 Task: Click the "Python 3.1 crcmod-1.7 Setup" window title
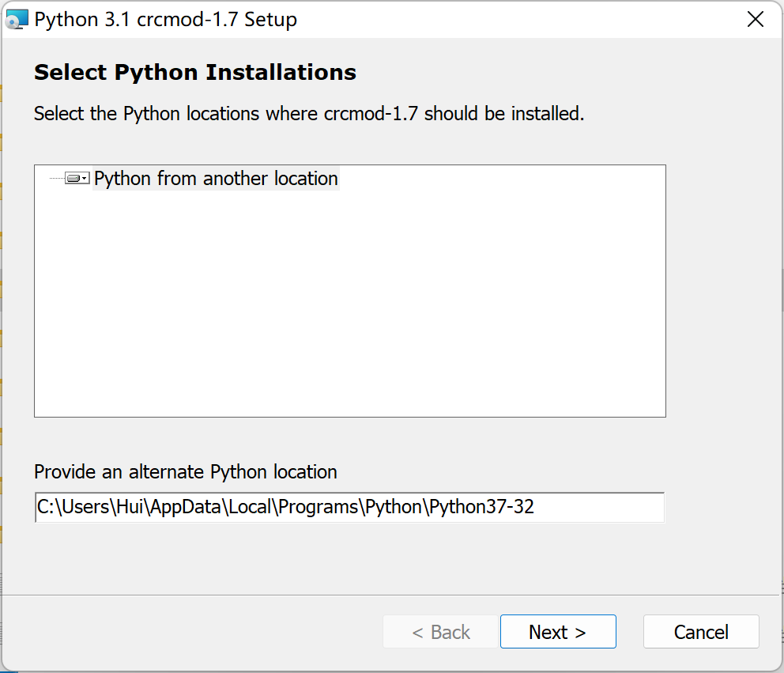[x=166, y=20]
